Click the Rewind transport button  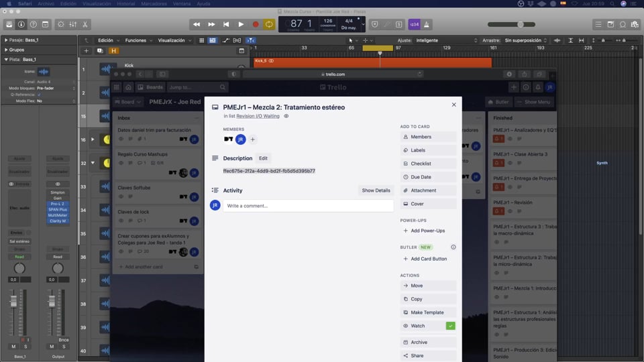pyautogui.click(x=197, y=24)
